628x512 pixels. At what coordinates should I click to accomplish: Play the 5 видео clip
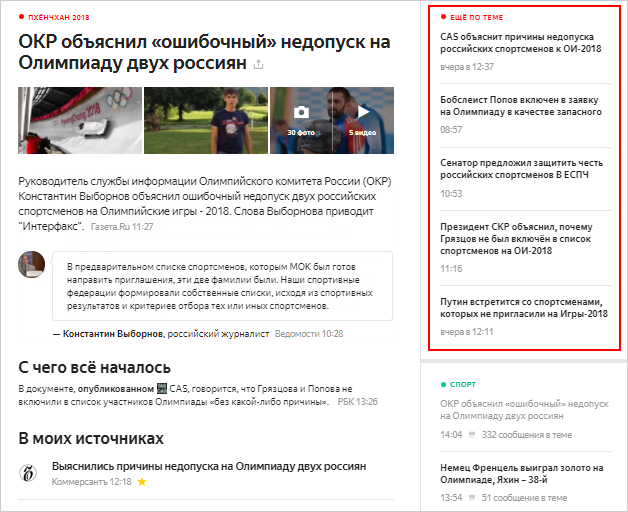pos(363,112)
